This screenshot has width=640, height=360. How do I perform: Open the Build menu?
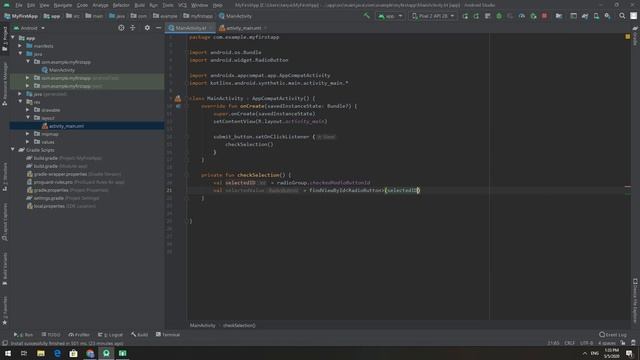tap(140, 5)
